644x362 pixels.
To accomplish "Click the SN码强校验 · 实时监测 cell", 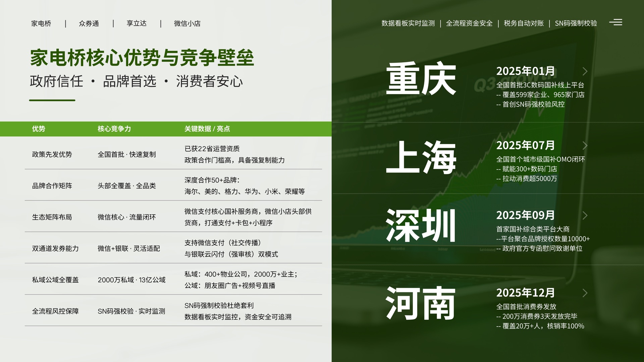I will 131,311.
